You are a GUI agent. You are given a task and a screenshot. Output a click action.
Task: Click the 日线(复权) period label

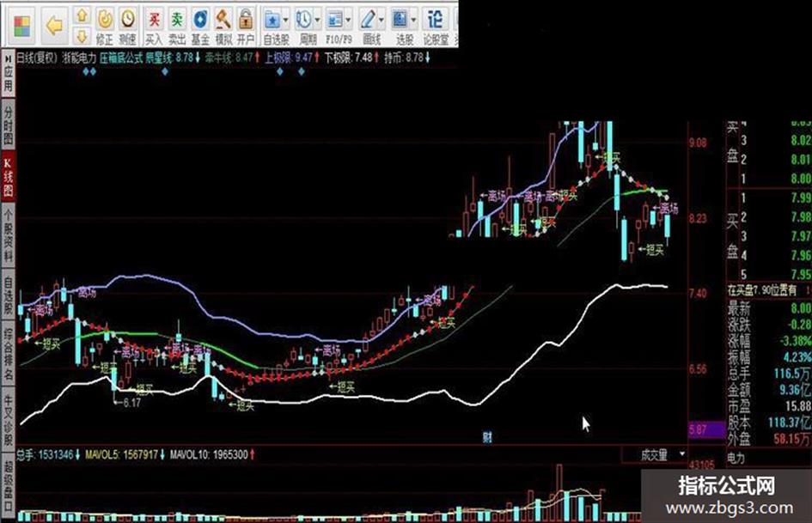pyautogui.click(x=37, y=58)
